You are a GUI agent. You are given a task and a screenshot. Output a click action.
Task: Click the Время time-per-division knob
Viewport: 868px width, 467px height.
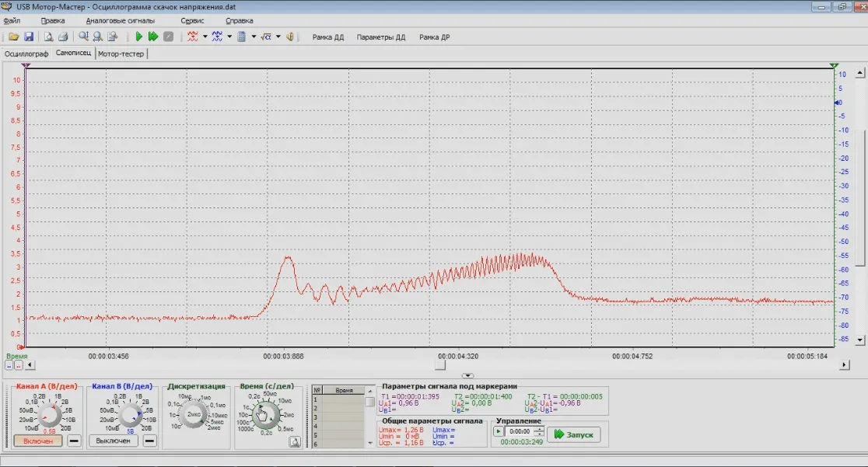click(x=266, y=415)
